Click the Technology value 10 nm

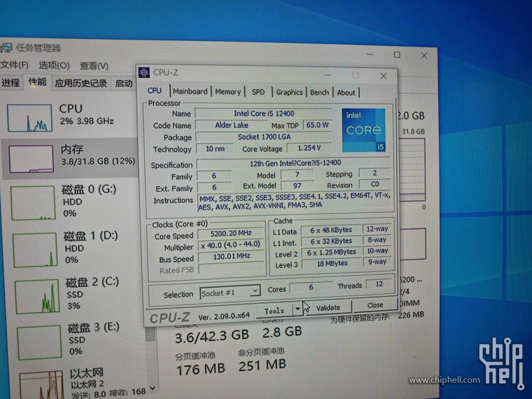(215, 149)
